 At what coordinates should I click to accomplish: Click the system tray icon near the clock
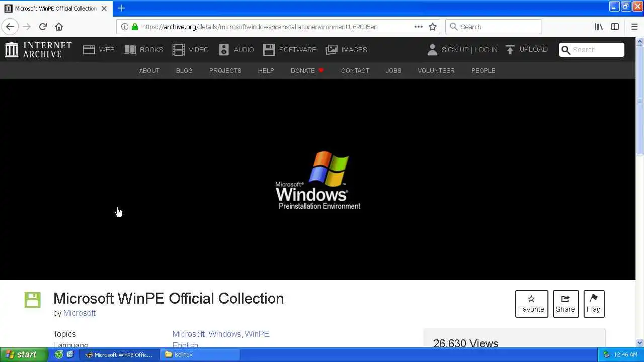pos(607,354)
